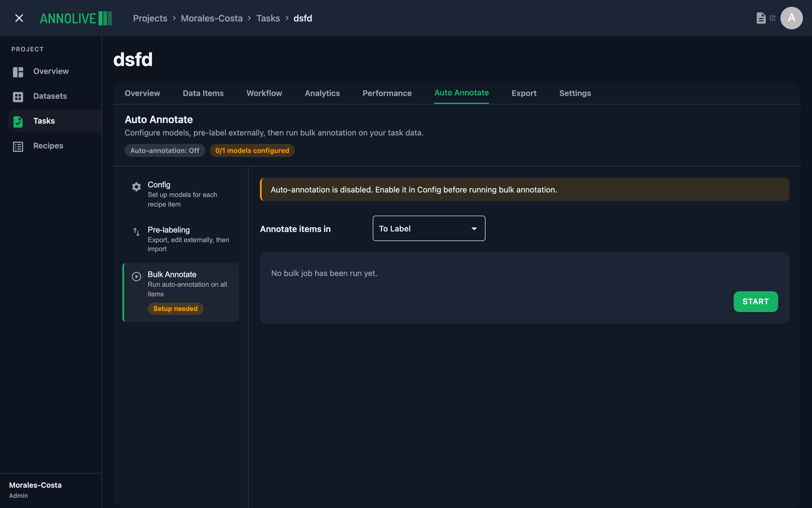Screen dimensions: 812x508
Task: Click the Config gear icon
Action: click(136, 187)
